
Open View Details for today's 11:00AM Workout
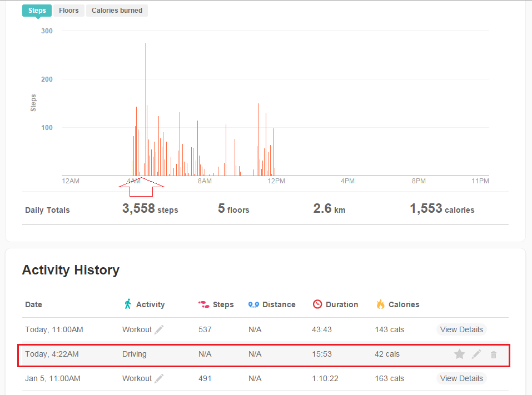coord(461,329)
